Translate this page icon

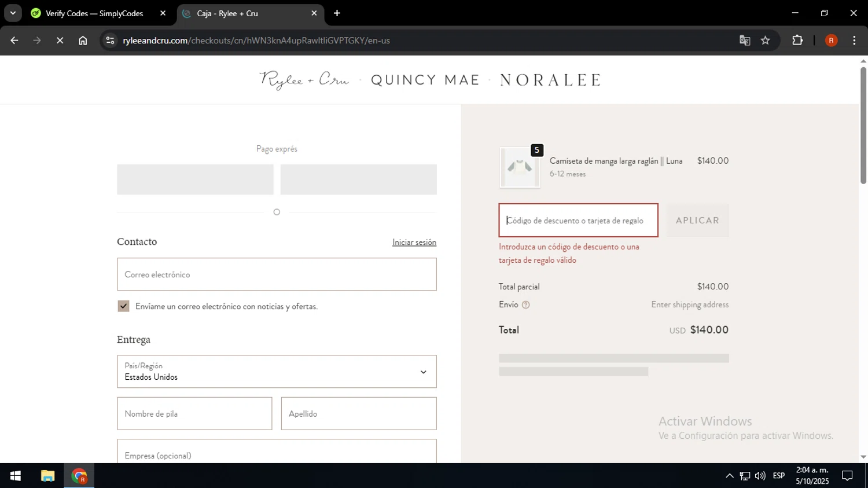coord(745,41)
